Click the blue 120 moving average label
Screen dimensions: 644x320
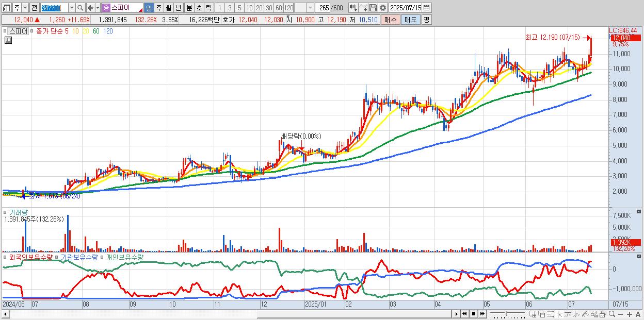coord(108,31)
